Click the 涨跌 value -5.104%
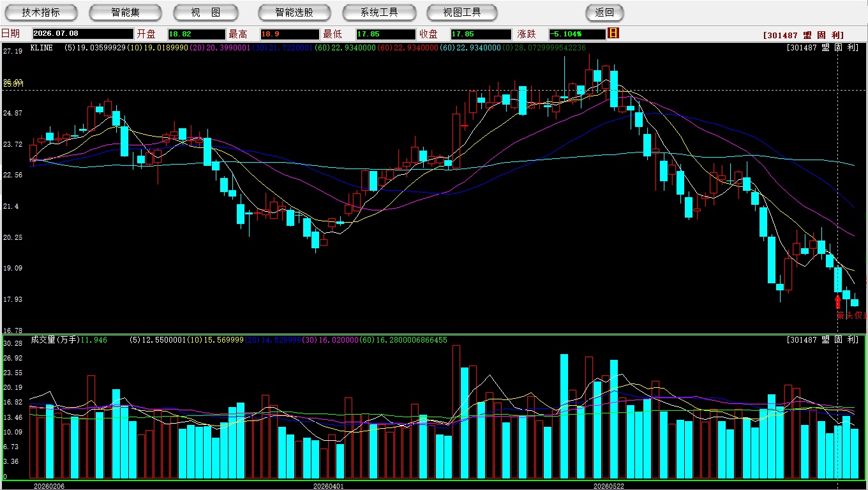The width and height of the screenshot is (868, 490). click(577, 34)
